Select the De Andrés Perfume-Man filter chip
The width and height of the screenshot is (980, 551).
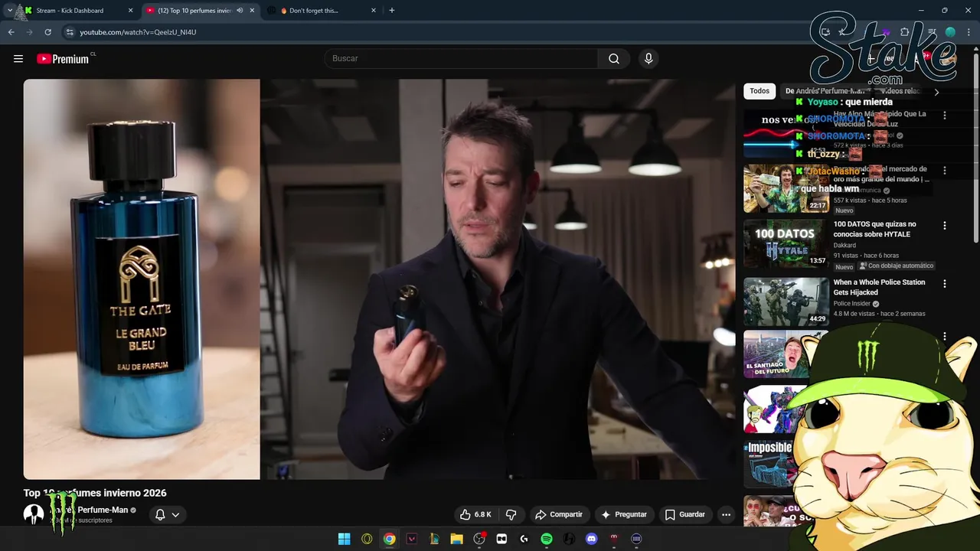[827, 91]
